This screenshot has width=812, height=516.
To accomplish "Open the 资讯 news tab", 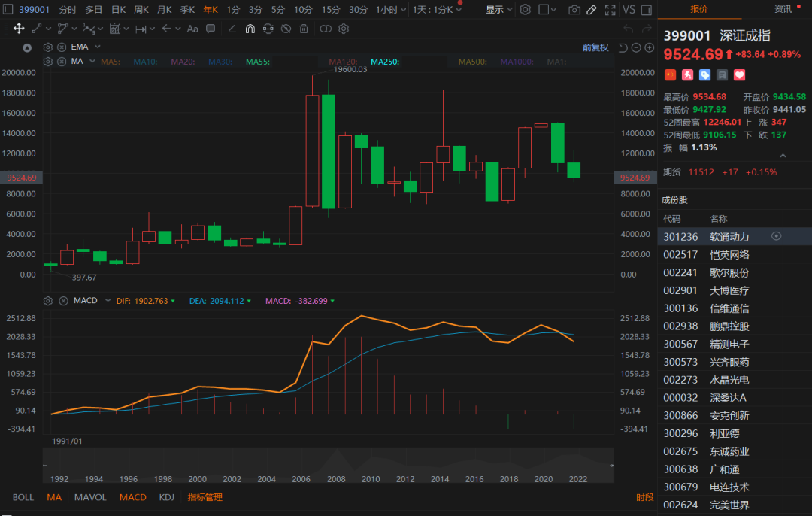I will (x=783, y=9).
